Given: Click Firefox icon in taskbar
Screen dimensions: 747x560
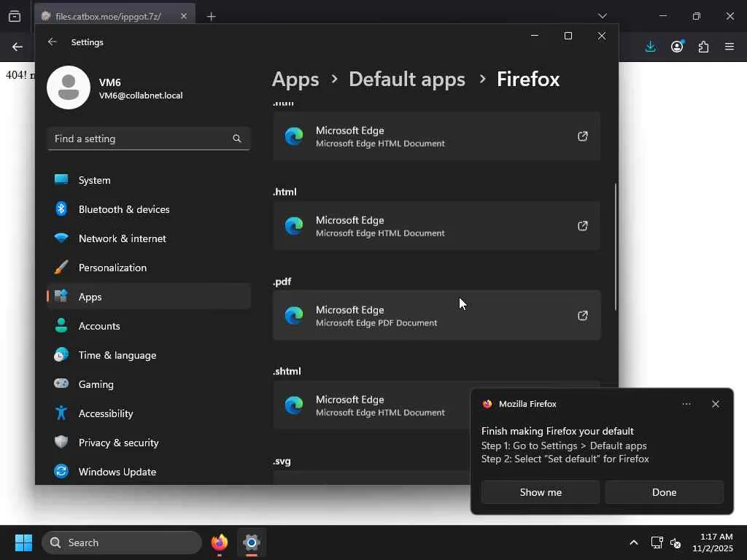Looking at the screenshot, I should tap(219, 542).
